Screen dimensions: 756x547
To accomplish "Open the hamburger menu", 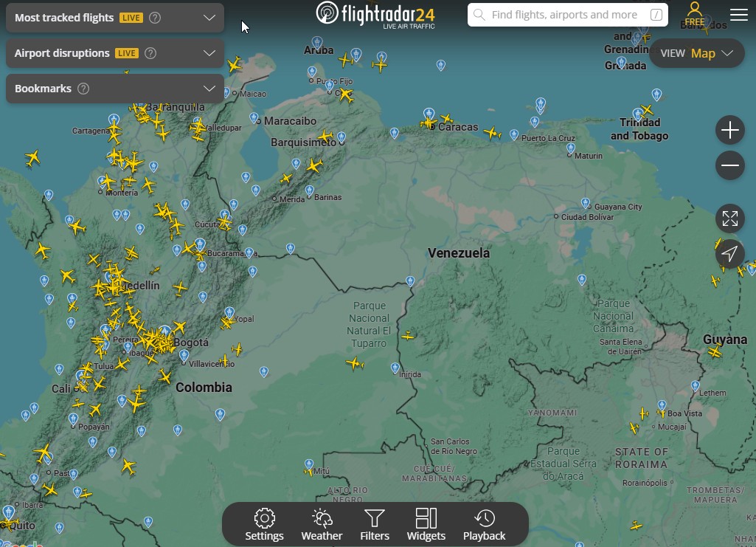I will (738, 14).
